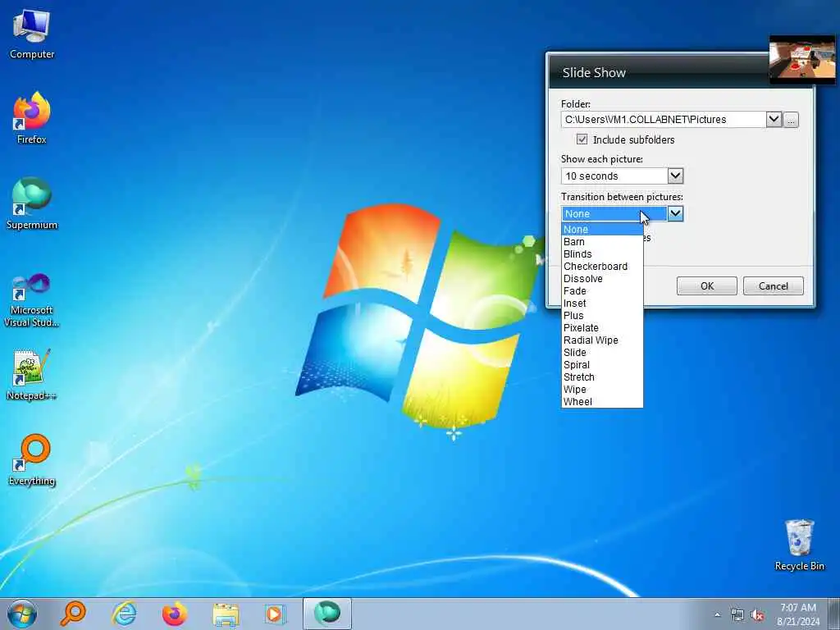
Task: Open Windows Media Player from the taskbar
Action: pos(276,614)
